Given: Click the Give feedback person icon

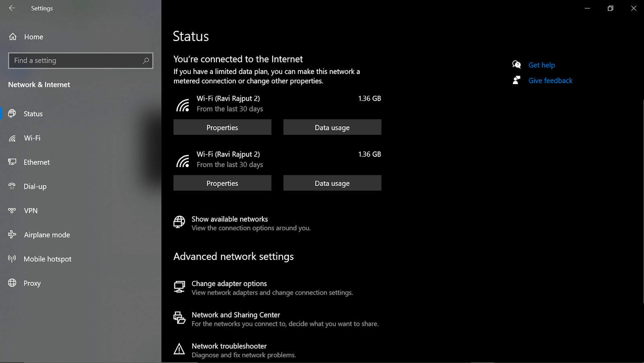Looking at the screenshot, I should point(516,80).
